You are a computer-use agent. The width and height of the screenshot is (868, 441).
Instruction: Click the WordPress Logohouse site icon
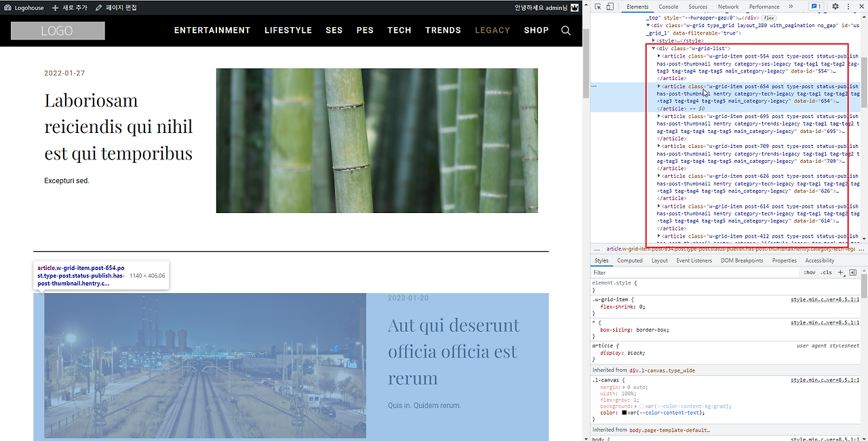coord(24,7)
